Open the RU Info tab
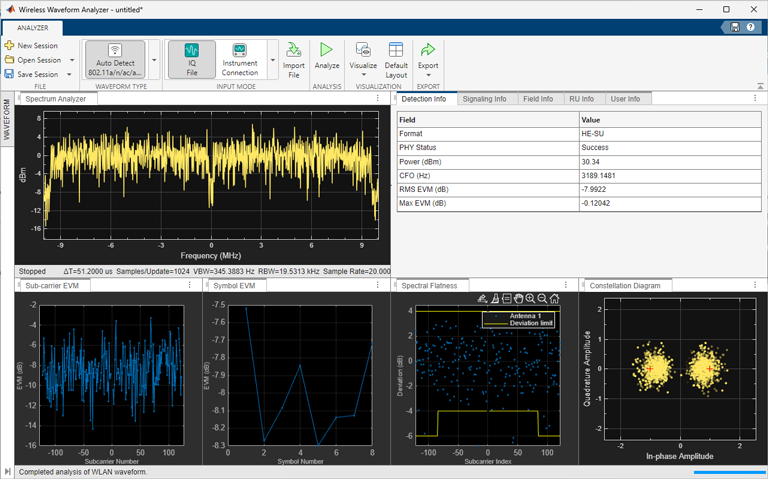The image size is (768, 479). pyautogui.click(x=581, y=99)
